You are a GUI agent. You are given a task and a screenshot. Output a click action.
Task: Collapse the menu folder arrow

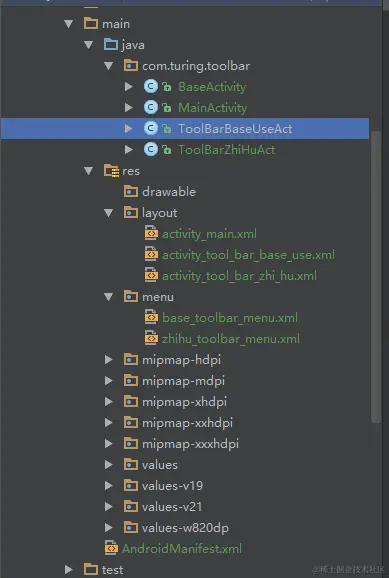click(x=108, y=297)
